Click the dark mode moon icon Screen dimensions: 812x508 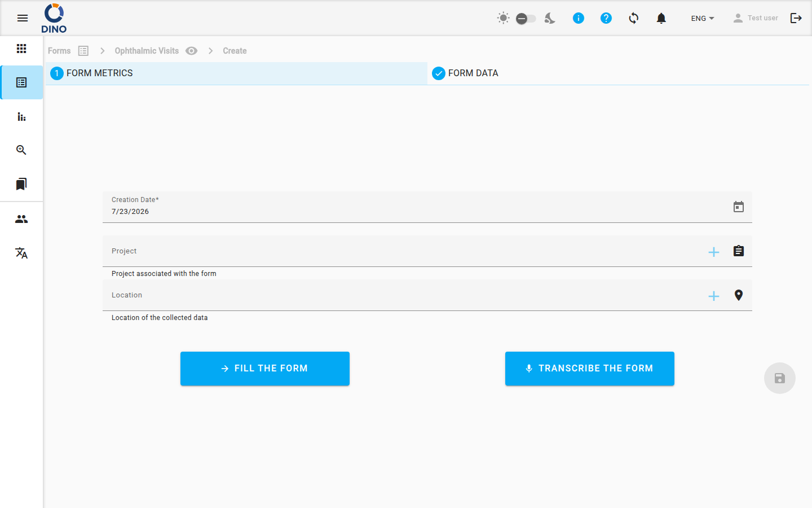(550, 18)
